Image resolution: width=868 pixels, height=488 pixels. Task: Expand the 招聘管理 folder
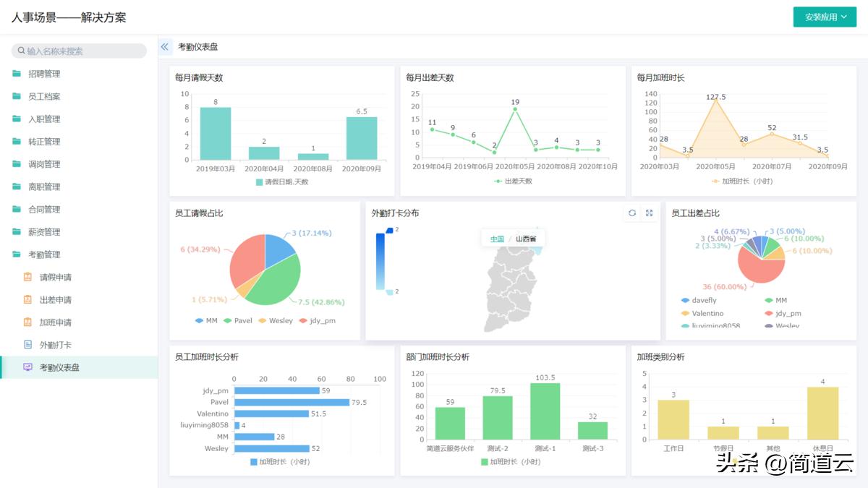(43, 74)
